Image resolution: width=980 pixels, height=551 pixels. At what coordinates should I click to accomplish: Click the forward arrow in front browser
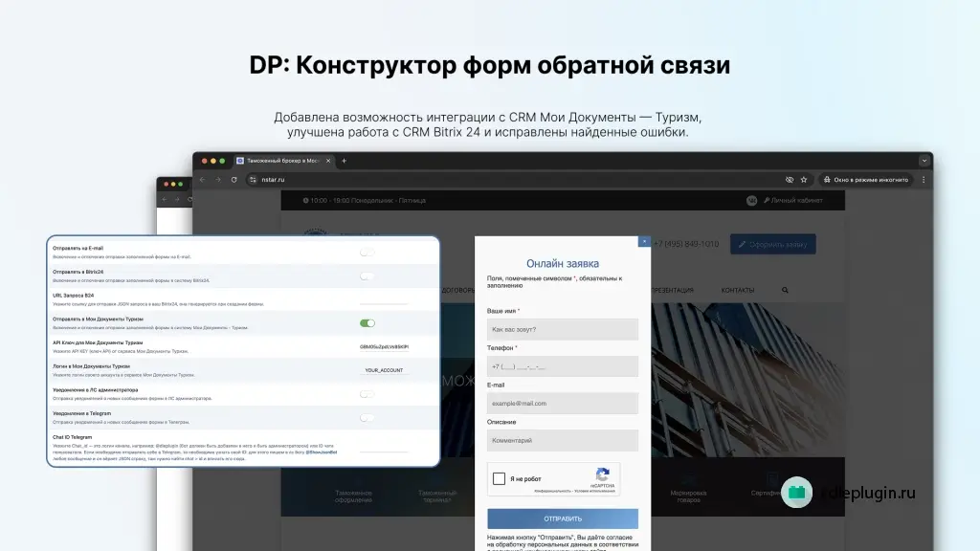click(x=218, y=180)
